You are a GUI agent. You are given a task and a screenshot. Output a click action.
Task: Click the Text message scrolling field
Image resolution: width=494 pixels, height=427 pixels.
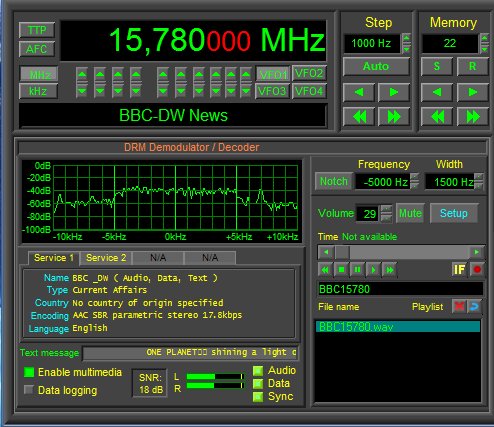190,353
